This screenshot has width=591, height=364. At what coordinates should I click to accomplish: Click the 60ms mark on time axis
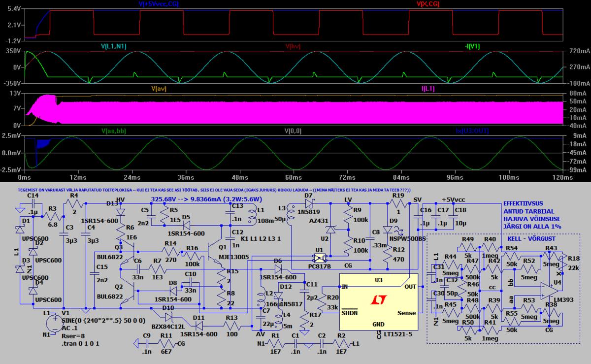(293, 176)
